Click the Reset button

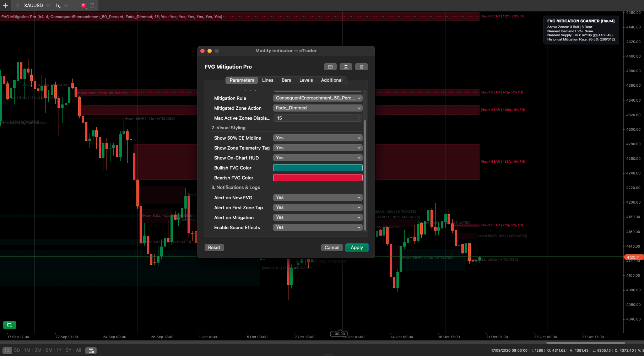pos(214,248)
